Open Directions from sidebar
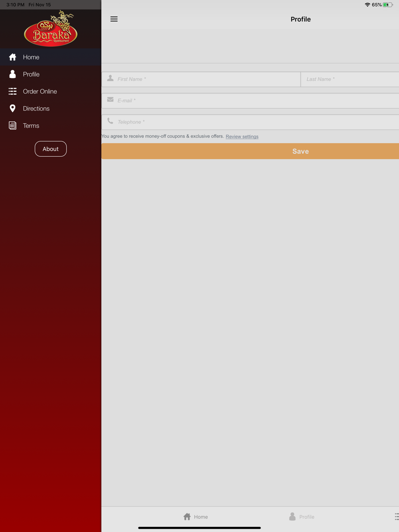 coord(51,108)
